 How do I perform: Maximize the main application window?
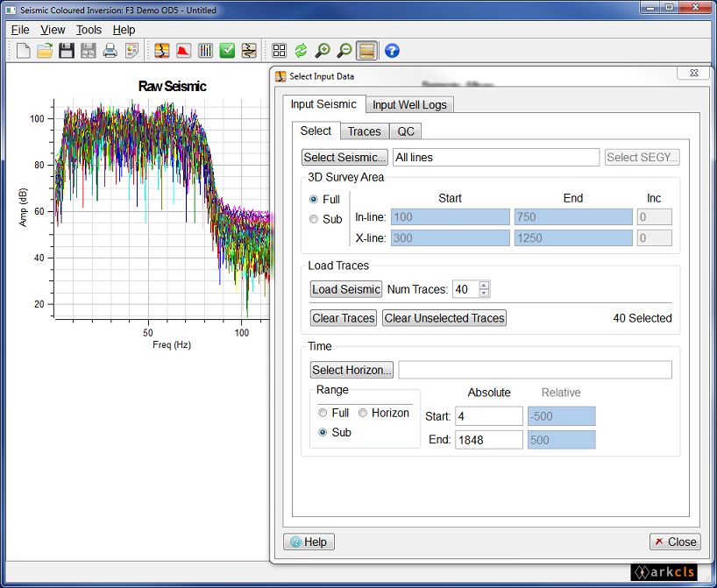pyautogui.click(x=670, y=7)
